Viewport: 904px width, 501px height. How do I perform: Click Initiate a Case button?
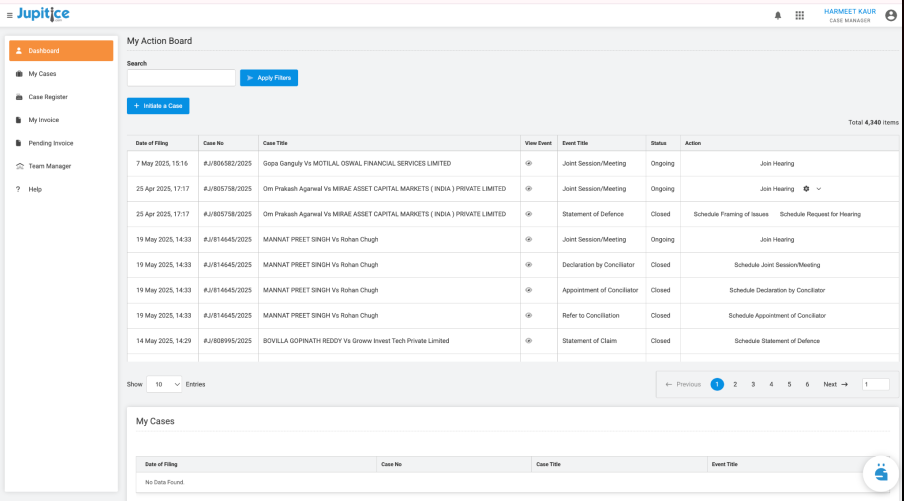coord(158,106)
